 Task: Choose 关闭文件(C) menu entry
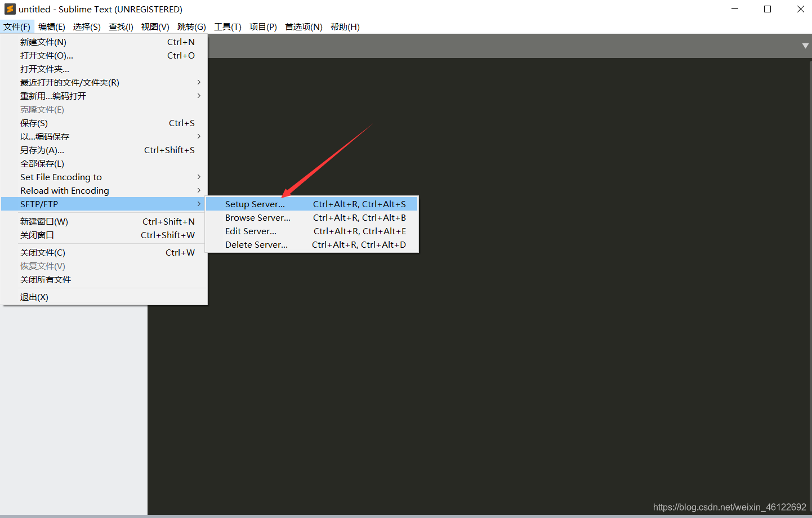point(104,253)
